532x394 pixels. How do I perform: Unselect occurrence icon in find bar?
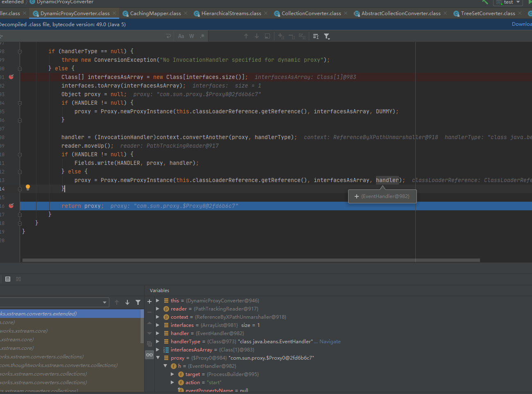point(292,36)
